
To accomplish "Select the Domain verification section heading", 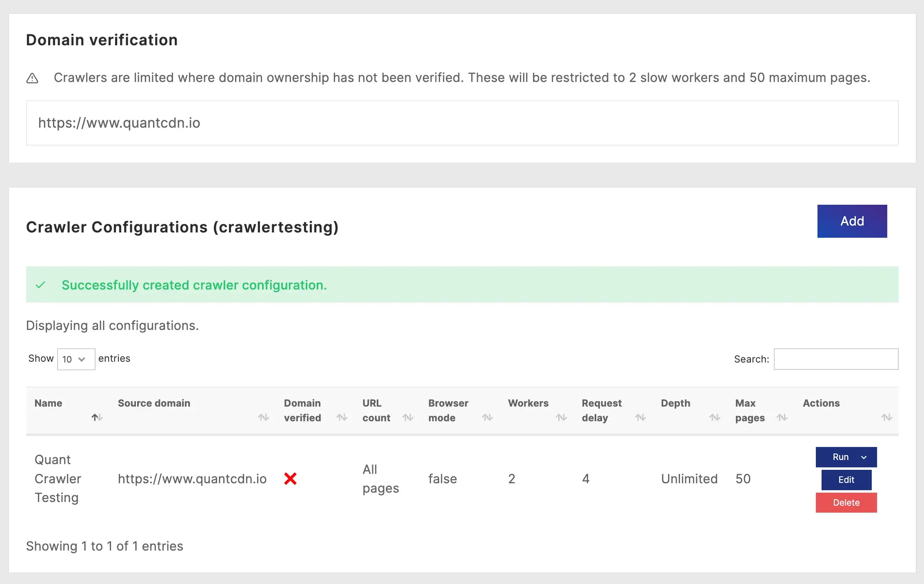I will [102, 40].
